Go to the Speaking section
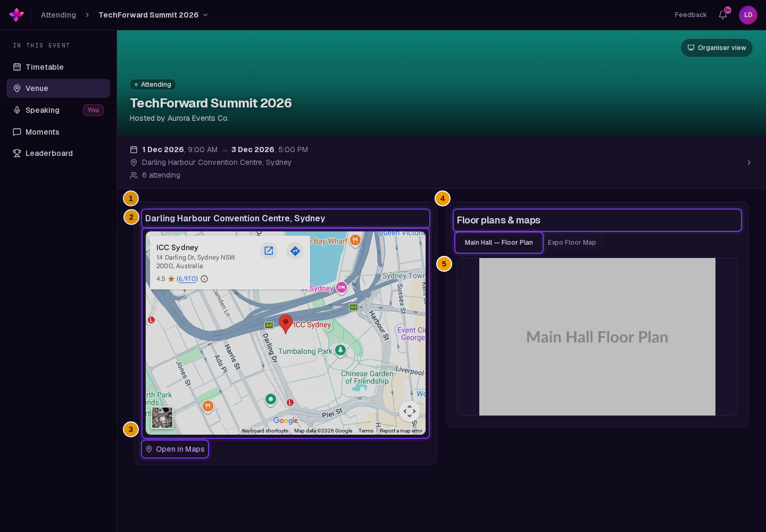 (59, 110)
